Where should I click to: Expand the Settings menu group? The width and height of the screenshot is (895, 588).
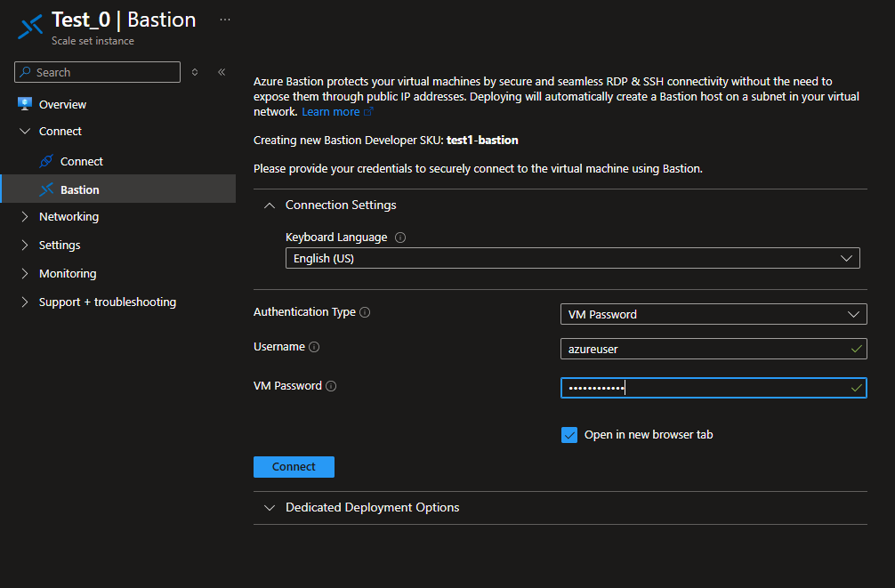[x=25, y=245]
